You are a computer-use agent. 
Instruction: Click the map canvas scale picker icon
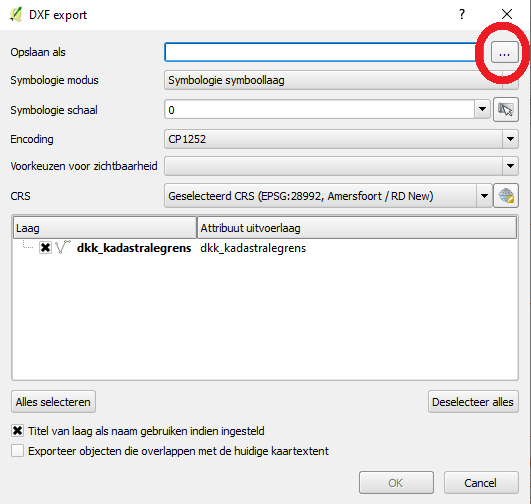coord(506,110)
